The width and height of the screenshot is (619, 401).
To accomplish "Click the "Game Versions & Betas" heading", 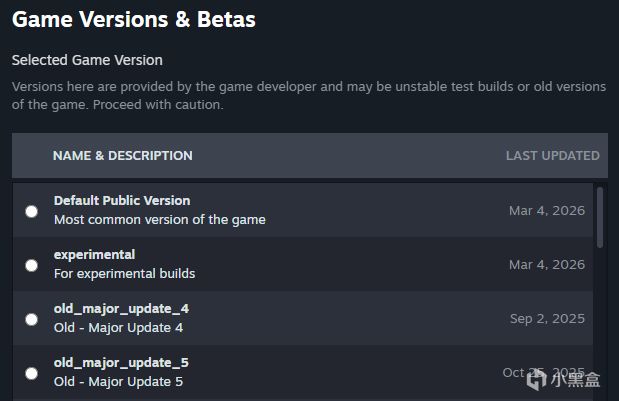I will [133, 19].
